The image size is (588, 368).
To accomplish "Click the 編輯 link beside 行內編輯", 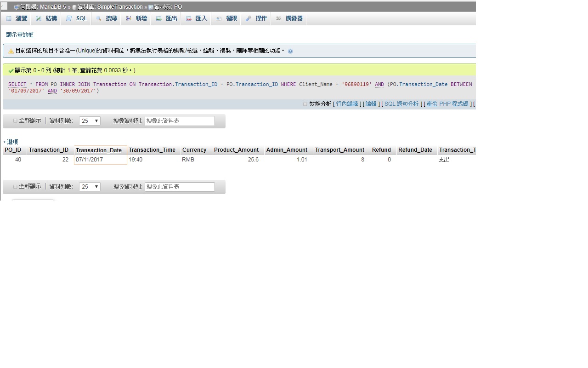I will [x=371, y=104].
